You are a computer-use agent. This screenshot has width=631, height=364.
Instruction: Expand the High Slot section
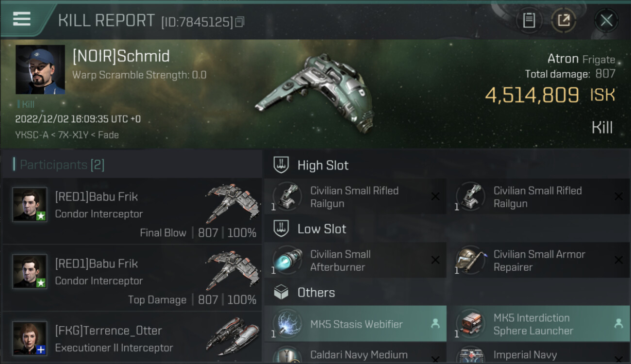[x=447, y=165]
